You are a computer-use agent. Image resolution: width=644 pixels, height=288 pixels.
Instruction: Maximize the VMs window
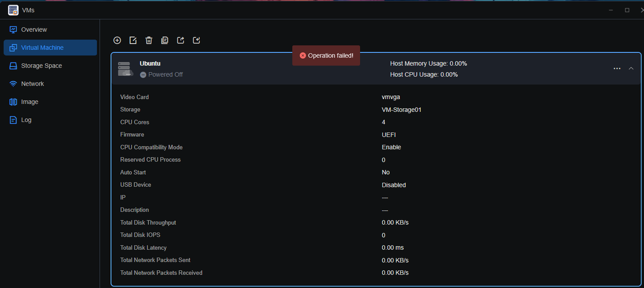coord(627,10)
